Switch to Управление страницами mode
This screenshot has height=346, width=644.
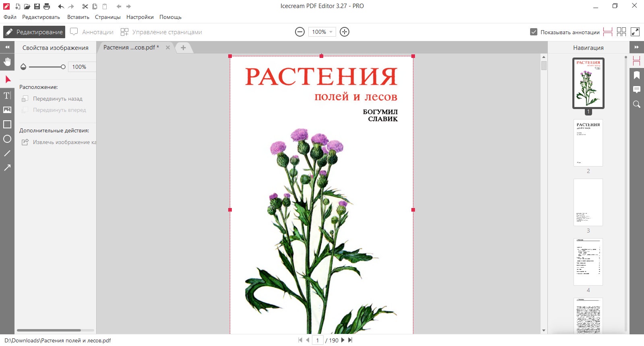161,32
